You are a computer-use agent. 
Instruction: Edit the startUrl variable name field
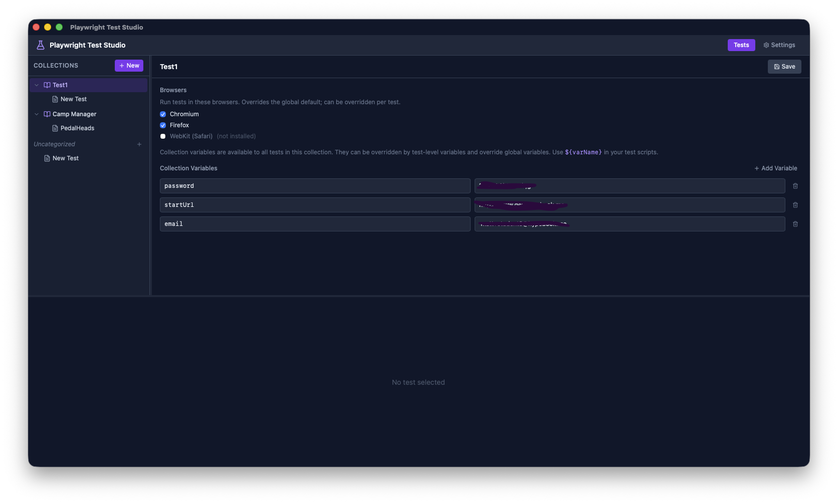coord(315,205)
